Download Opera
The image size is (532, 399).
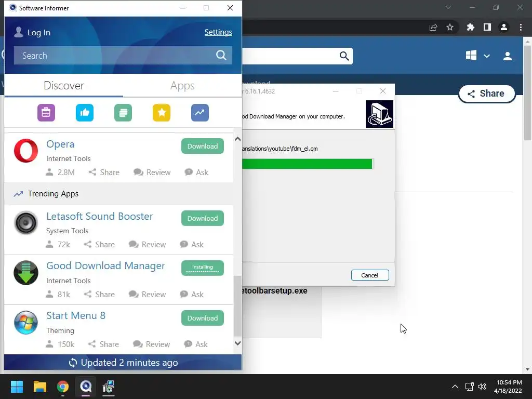[203, 146]
